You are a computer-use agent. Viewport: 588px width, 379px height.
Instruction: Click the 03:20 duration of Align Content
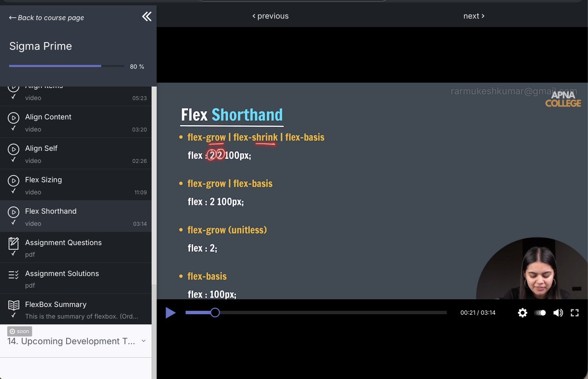[x=139, y=130]
